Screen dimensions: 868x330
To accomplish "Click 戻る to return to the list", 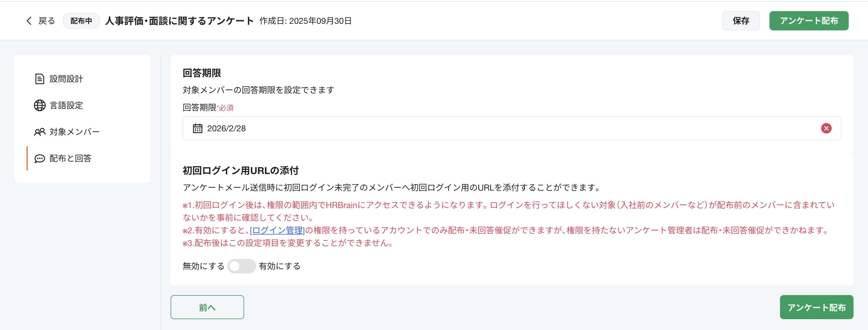I will pyautogui.click(x=46, y=21).
